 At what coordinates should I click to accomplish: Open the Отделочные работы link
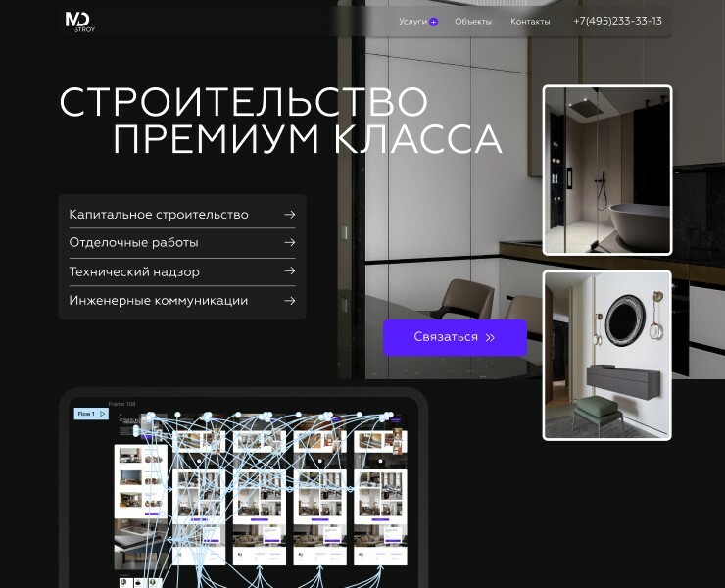133,242
